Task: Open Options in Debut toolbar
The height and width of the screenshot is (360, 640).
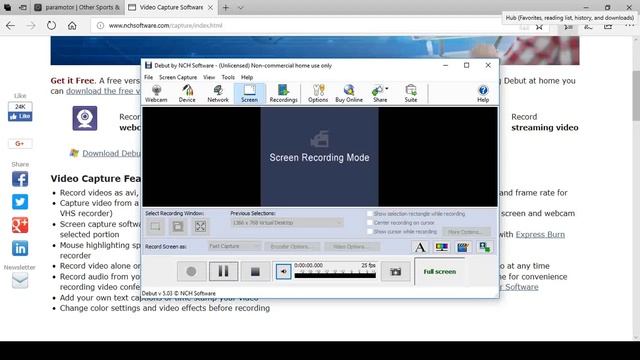Action: tap(318, 93)
